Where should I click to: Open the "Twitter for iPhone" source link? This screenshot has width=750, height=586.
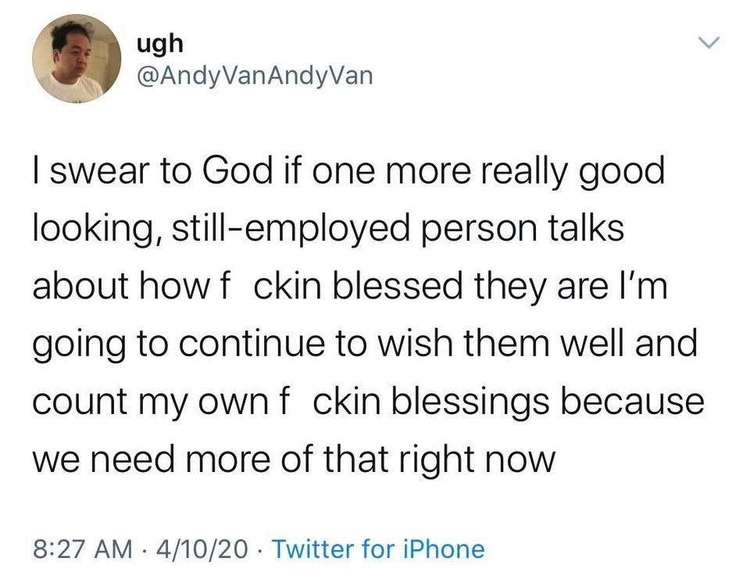[378, 549]
